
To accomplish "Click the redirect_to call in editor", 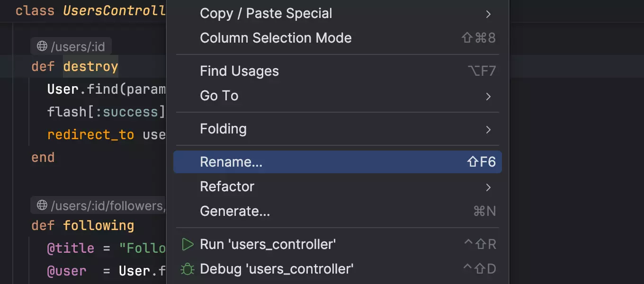I will pyautogui.click(x=91, y=135).
